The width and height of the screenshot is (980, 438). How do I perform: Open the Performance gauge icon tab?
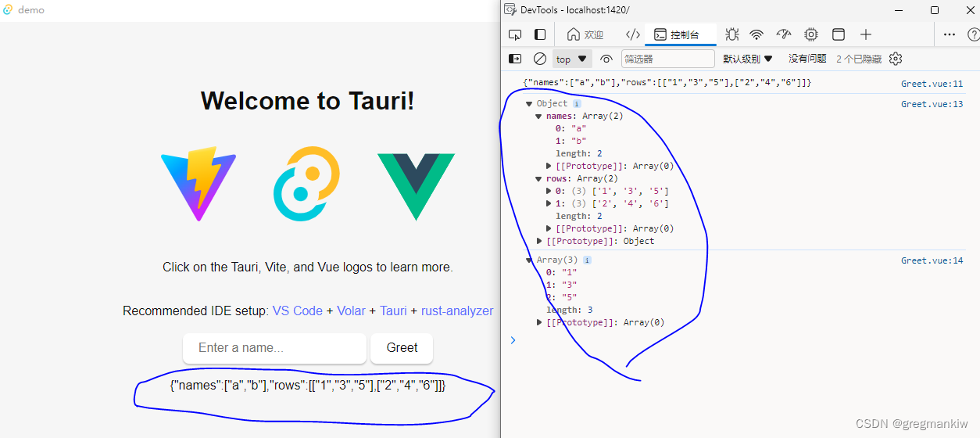click(x=784, y=34)
